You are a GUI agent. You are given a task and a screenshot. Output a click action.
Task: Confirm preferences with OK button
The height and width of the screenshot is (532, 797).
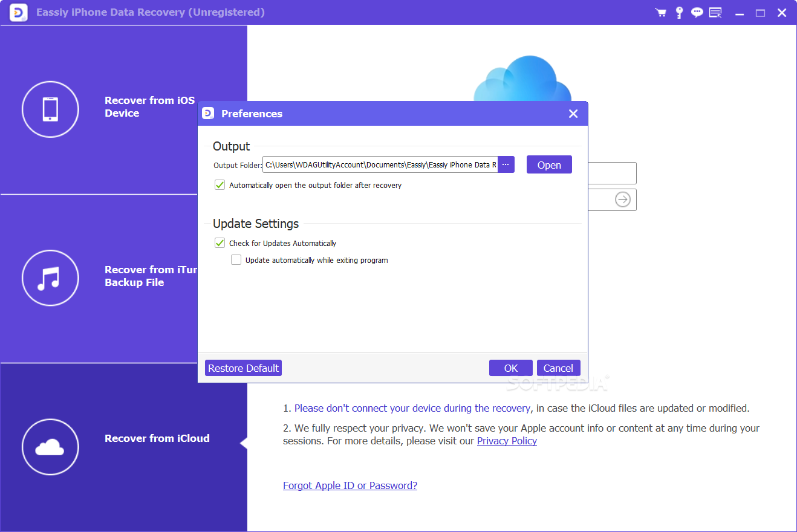(511, 368)
